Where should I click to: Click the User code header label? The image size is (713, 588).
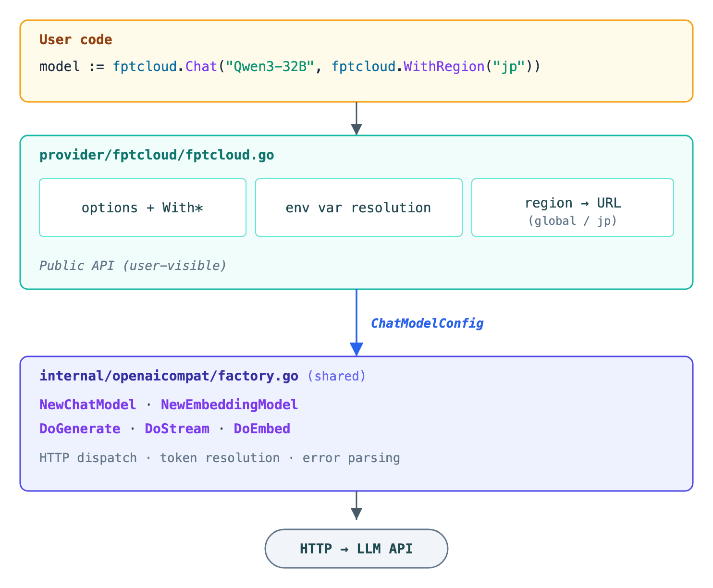75,39
